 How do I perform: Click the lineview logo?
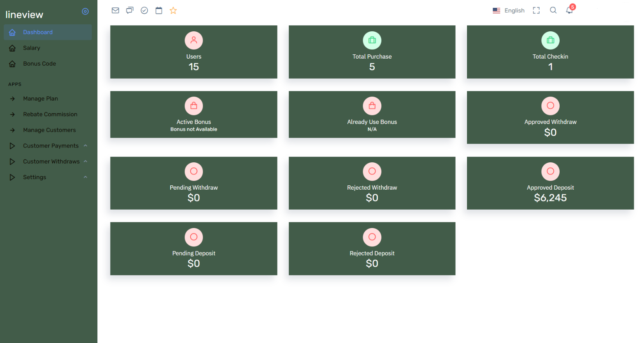[x=24, y=15]
